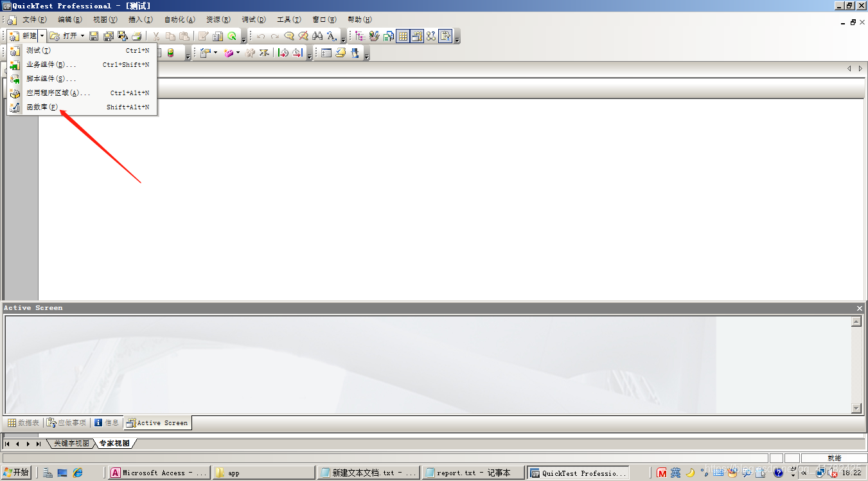Switch to 新建文本文档.txt taskbar button
Image resolution: width=868 pixels, height=481 pixels.
tap(369, 473)
